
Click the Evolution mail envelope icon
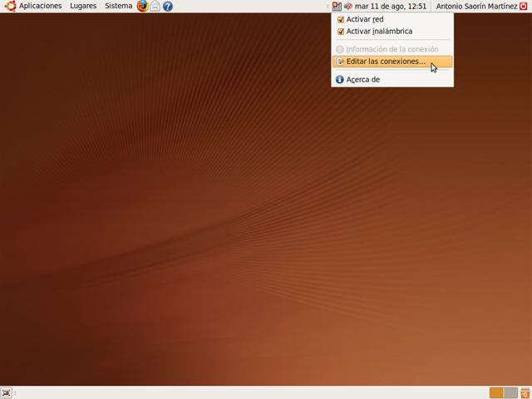click(x=155, y=6)
